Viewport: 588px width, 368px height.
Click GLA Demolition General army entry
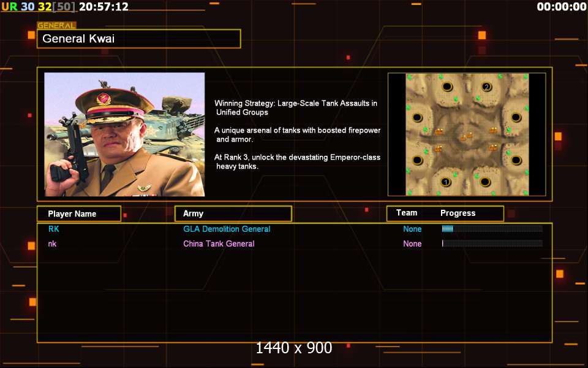[x=227, y=229]
